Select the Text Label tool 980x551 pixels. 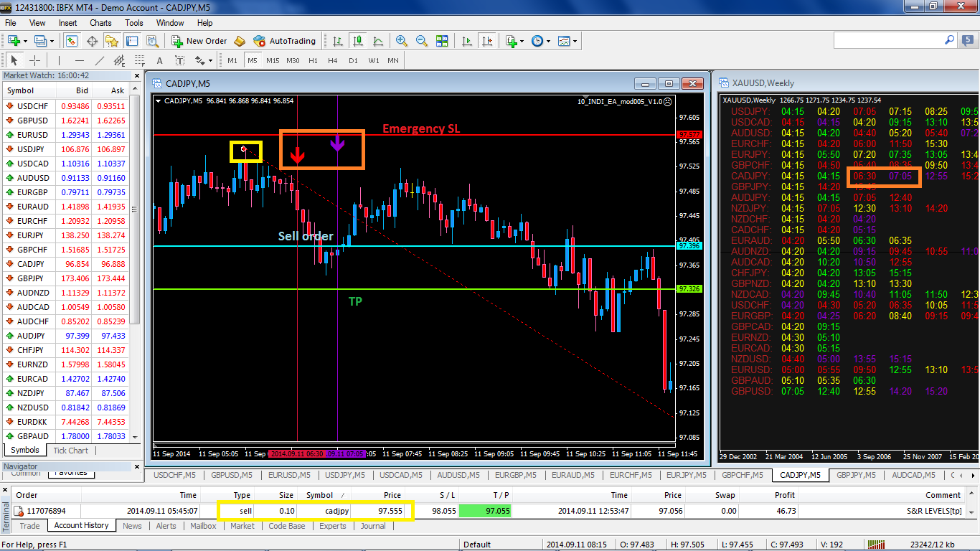point(179,61)
